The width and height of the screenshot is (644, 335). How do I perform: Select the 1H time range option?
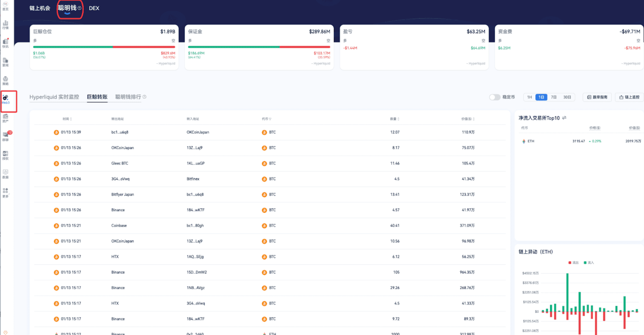[529, 97]
